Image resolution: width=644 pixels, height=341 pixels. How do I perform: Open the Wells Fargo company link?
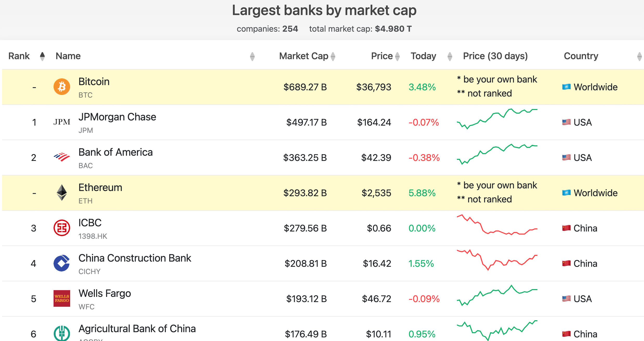(x=105, y=294)
